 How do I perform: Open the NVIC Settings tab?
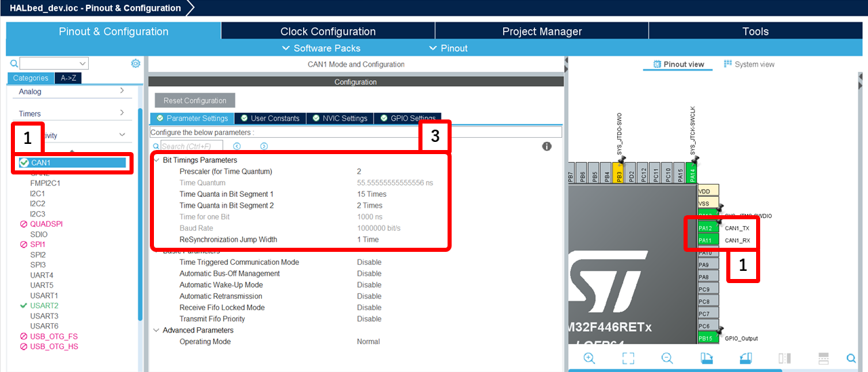click(x=339, y=118)
